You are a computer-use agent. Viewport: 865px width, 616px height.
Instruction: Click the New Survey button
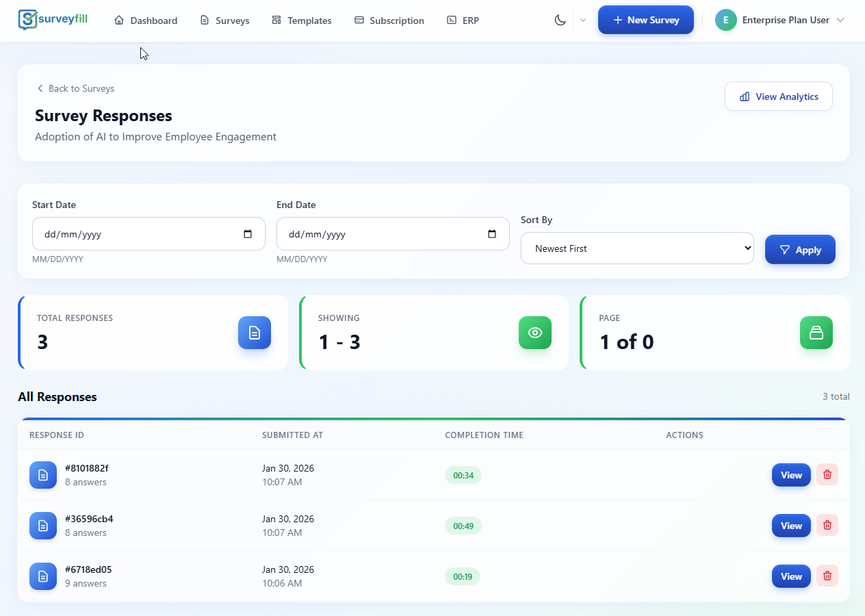click(645, 20)
